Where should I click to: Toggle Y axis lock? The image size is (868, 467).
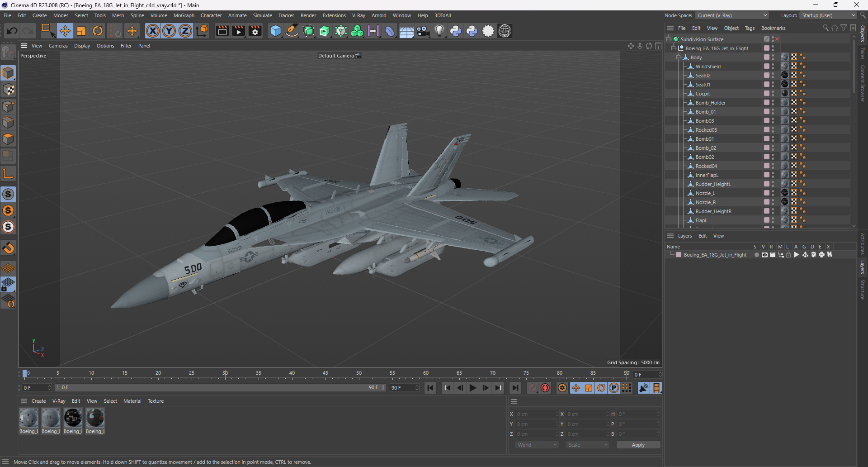(x=169, y=31)
